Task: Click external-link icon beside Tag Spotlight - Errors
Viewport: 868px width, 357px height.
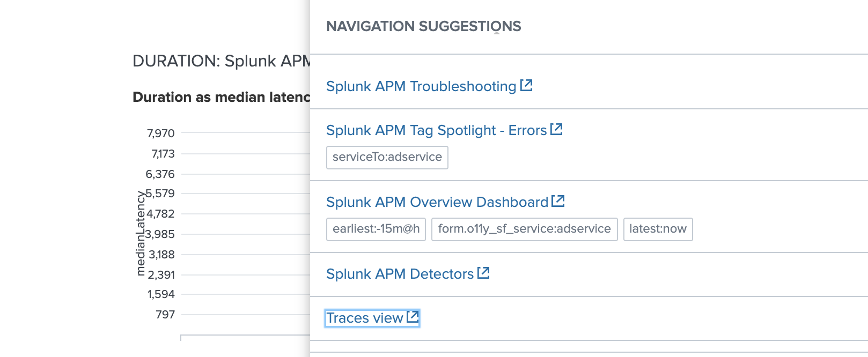Action: coord(556,129)
